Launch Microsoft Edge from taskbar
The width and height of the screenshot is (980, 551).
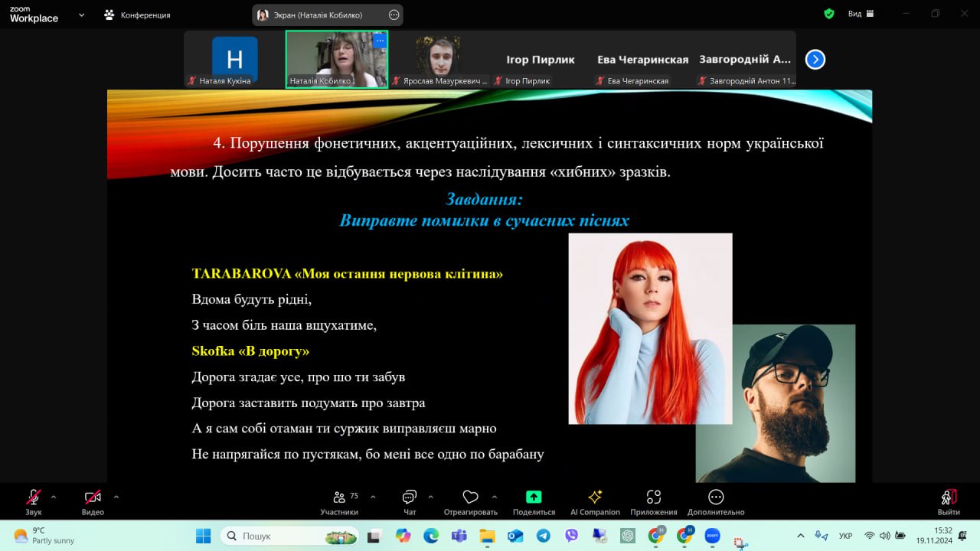[431, 536]
